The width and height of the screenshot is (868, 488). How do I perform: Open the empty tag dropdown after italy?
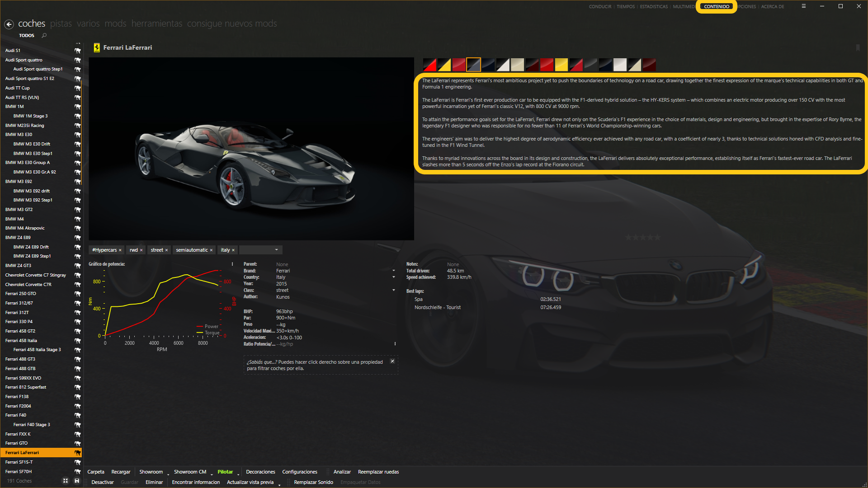[276, 250]
